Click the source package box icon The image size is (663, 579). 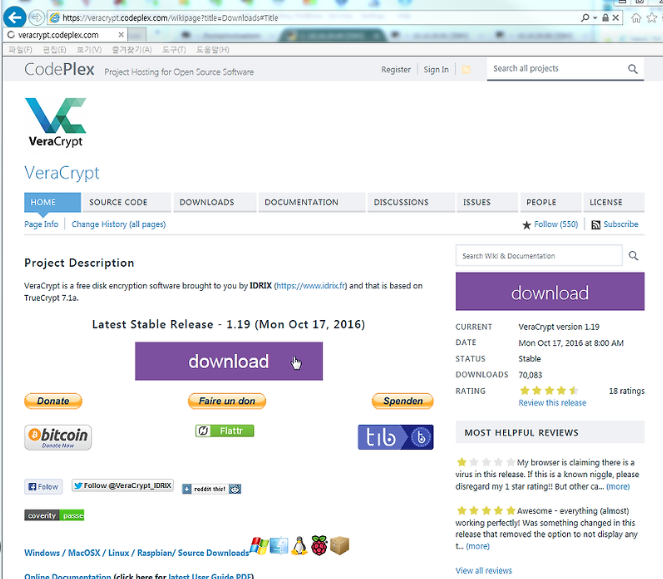(340, 546)
